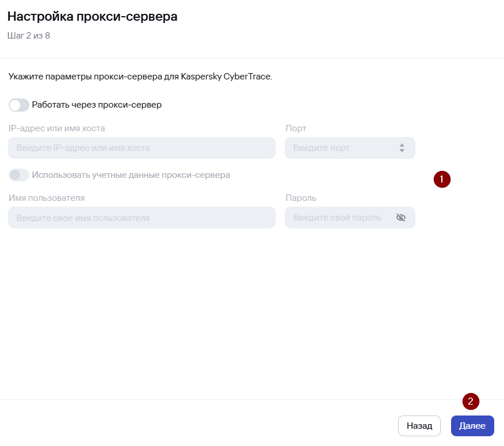Click the red annotation marker 1
504x446 pixels.
coord(442,179)
